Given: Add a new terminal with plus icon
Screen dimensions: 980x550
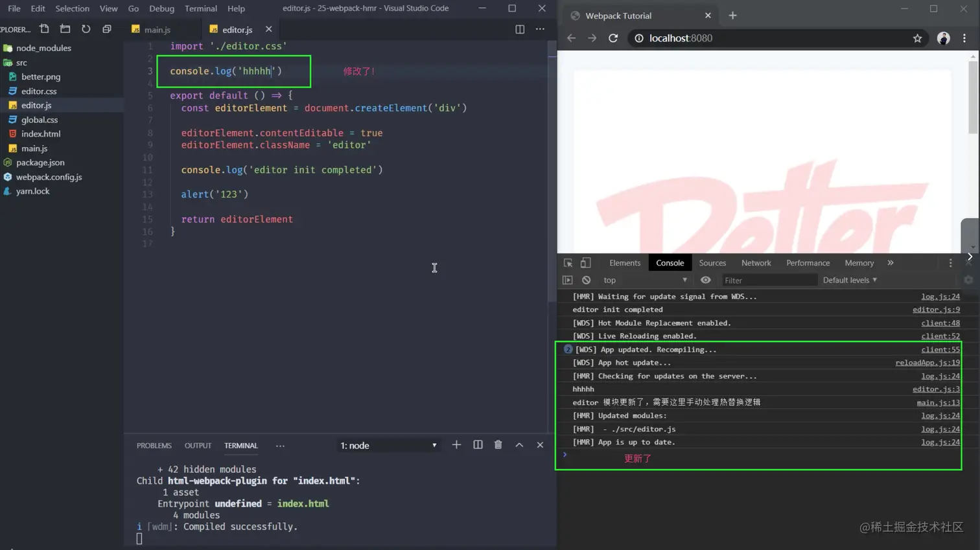Looking at the screenshot, I should 456,445.
